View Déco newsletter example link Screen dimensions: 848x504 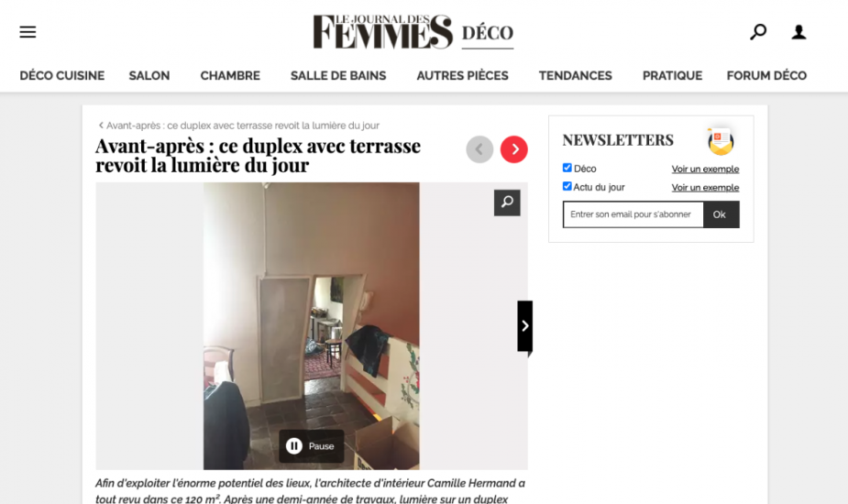(x=705, y=170)
